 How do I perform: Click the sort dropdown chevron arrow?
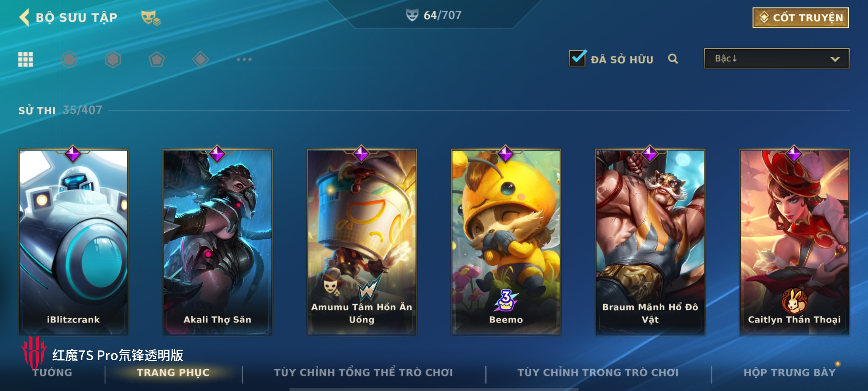835,59
